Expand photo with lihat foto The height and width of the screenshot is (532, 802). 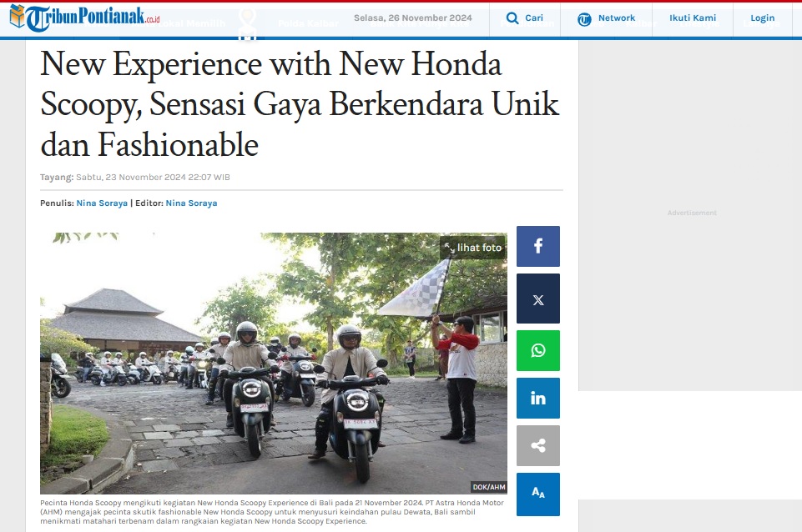(473, 248)
